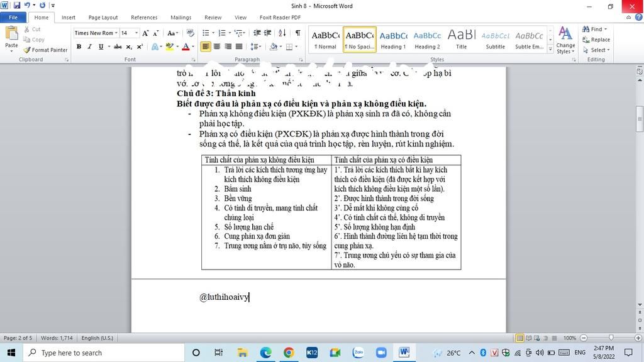Sort text with the A-Z sort icon
This screenshot has width=644, height=362.
[x=282, y=33]
